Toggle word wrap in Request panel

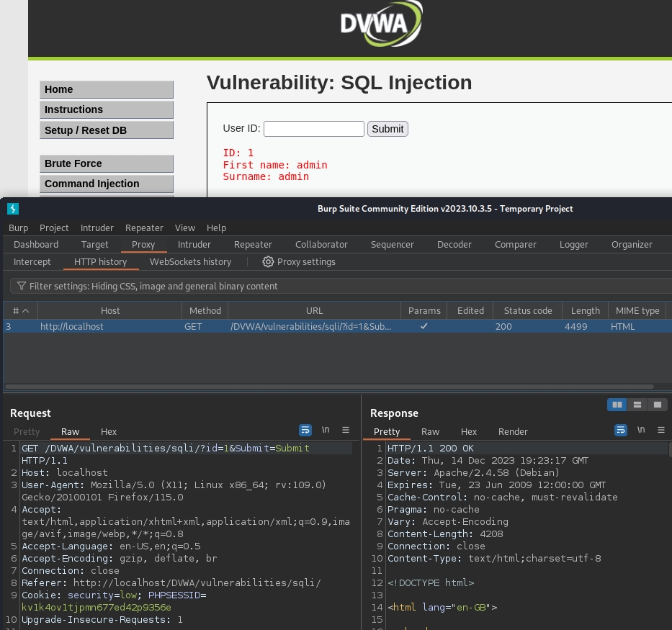(x=305, y=430)
